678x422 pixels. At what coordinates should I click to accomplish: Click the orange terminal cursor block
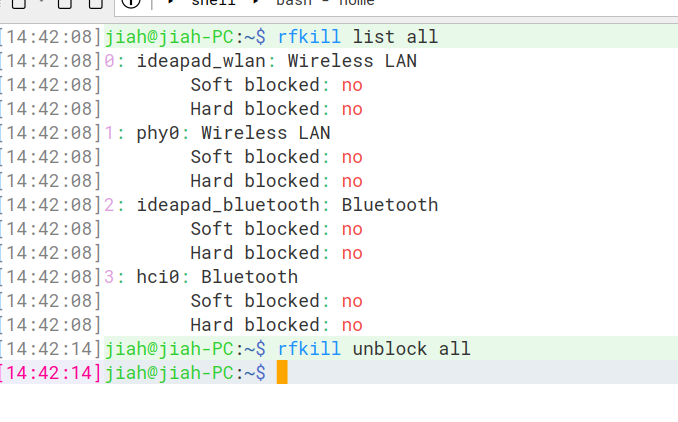tap(282, 373)
